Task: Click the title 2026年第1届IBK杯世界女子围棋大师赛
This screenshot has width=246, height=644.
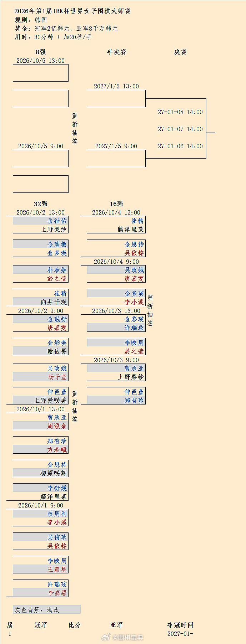Action: 73,11
